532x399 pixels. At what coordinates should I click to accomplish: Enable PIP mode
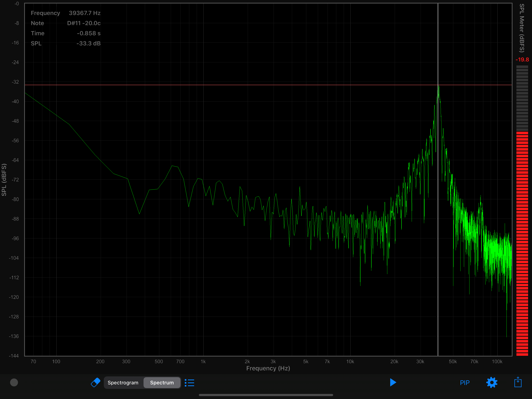[464, 383]
